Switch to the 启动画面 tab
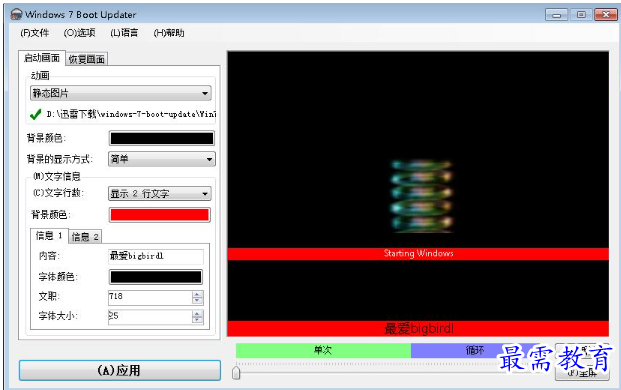The image size is (621, 390). click(x=42, y=58)
